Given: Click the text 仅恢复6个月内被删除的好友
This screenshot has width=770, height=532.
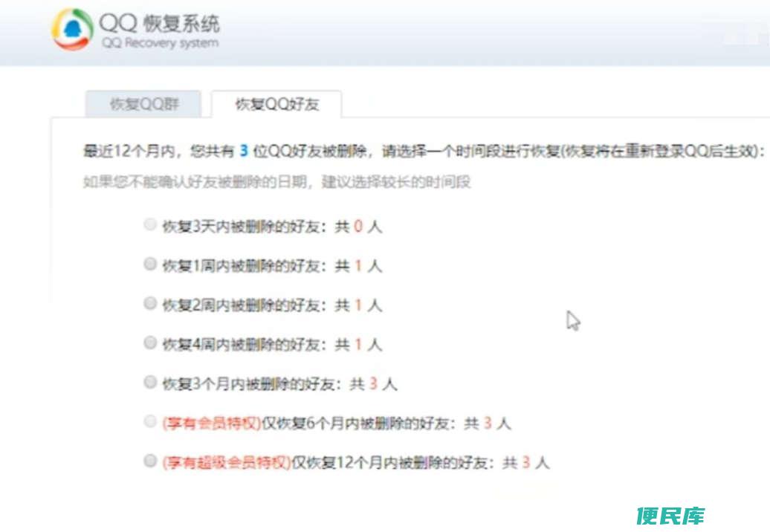Looking at the screenshot, I should 355,423.
